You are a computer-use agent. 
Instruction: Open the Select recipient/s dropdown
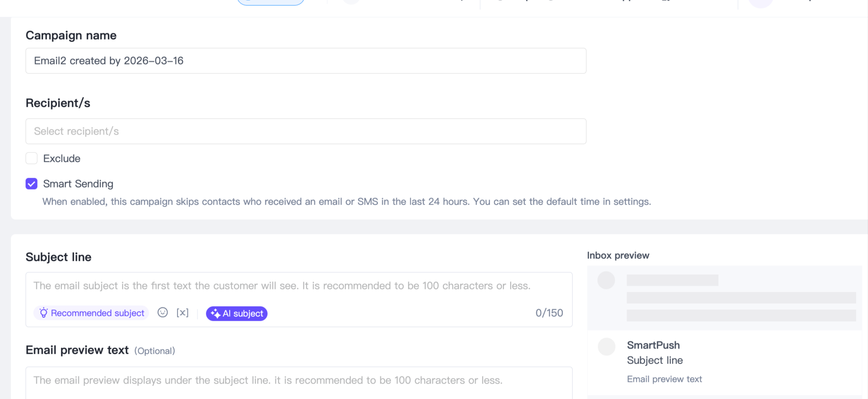[305, 131]
